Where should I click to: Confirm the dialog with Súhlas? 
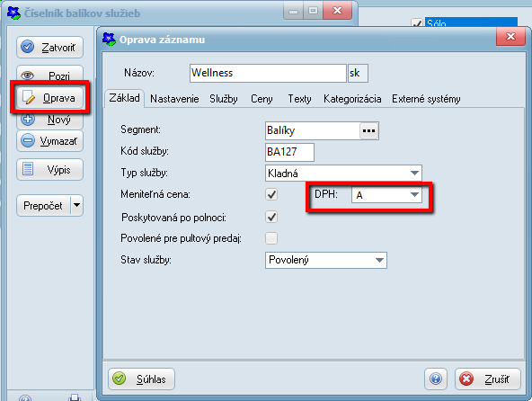[x=141, y=379]
